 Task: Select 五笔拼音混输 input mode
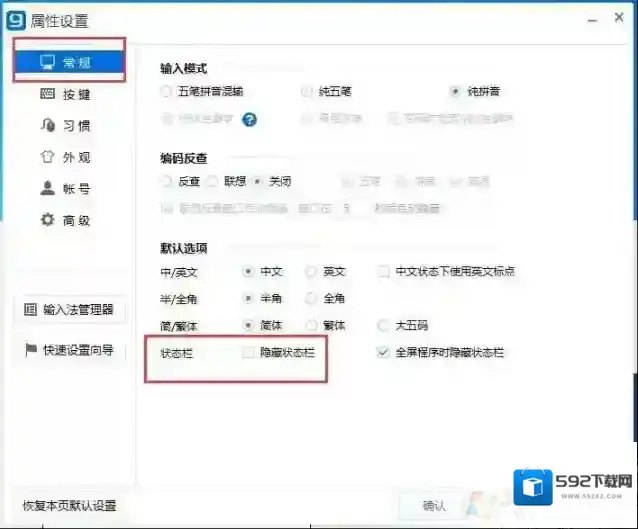pos(166,91)
